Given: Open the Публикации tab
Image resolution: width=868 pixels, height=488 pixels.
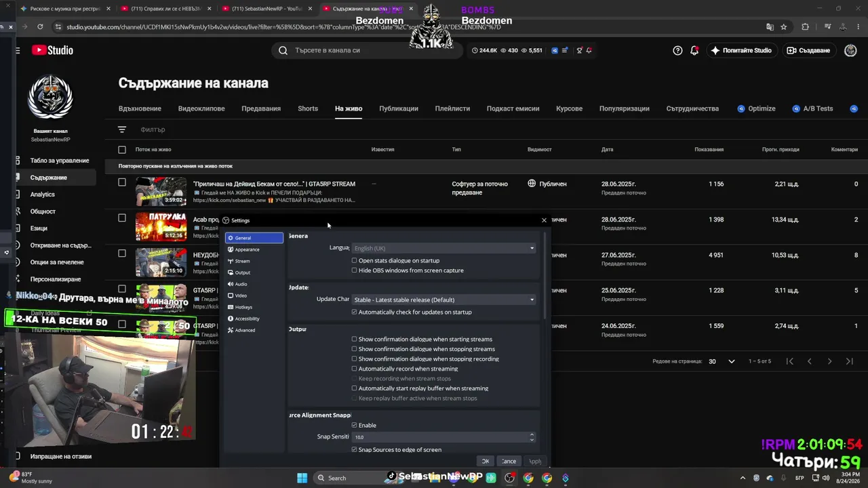Looking at the screenshot, I should 399,108.
